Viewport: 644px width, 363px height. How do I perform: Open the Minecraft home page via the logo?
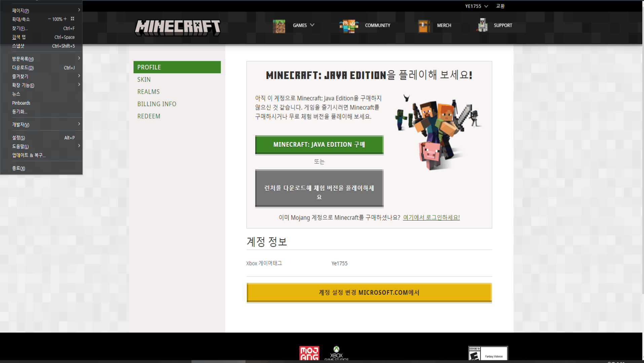click(177, 27)
